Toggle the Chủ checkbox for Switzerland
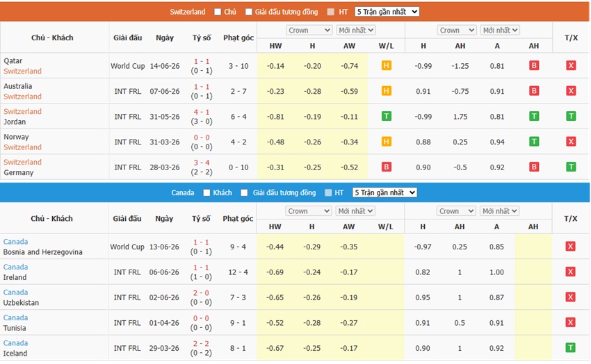 point(218,12)
